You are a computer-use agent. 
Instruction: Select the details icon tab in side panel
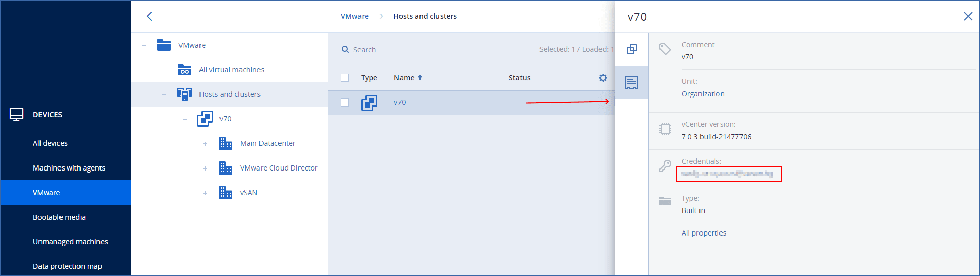631,82
